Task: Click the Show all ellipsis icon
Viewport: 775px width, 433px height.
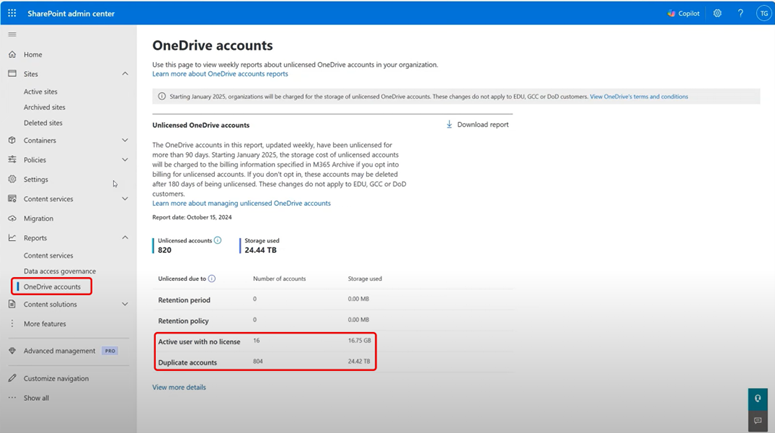Action: 12,397
